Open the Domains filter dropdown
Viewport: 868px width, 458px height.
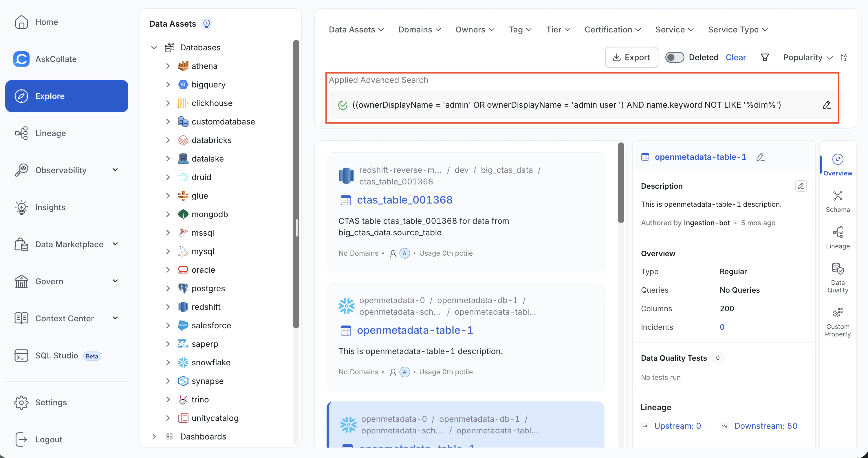(x=420, y=30)
